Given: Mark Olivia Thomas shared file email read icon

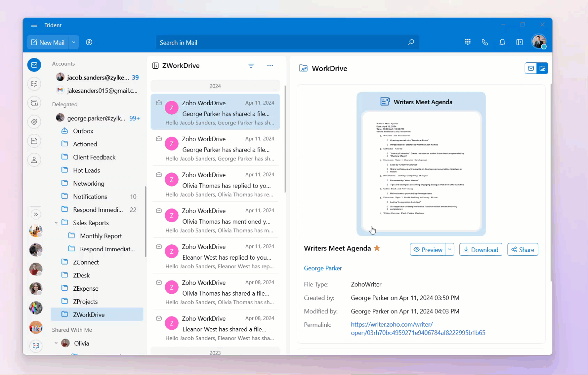Looking at the screenshot, I should (159, 282).
